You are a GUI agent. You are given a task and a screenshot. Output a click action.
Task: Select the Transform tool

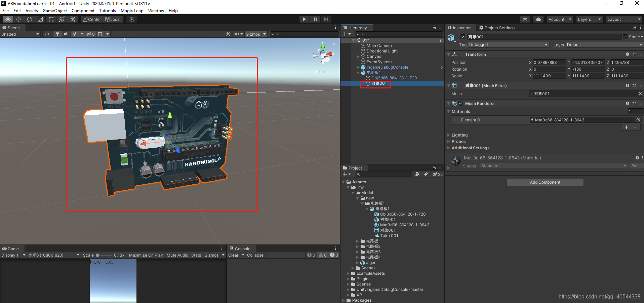pos(62,19)
